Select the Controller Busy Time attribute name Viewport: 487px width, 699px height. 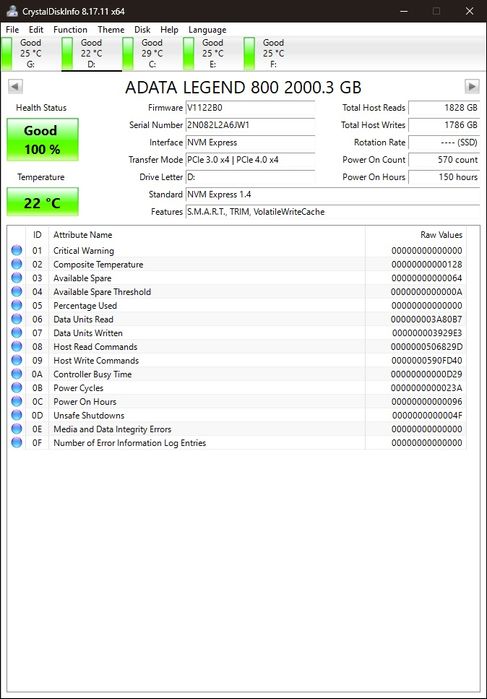(x=92, y=374)
